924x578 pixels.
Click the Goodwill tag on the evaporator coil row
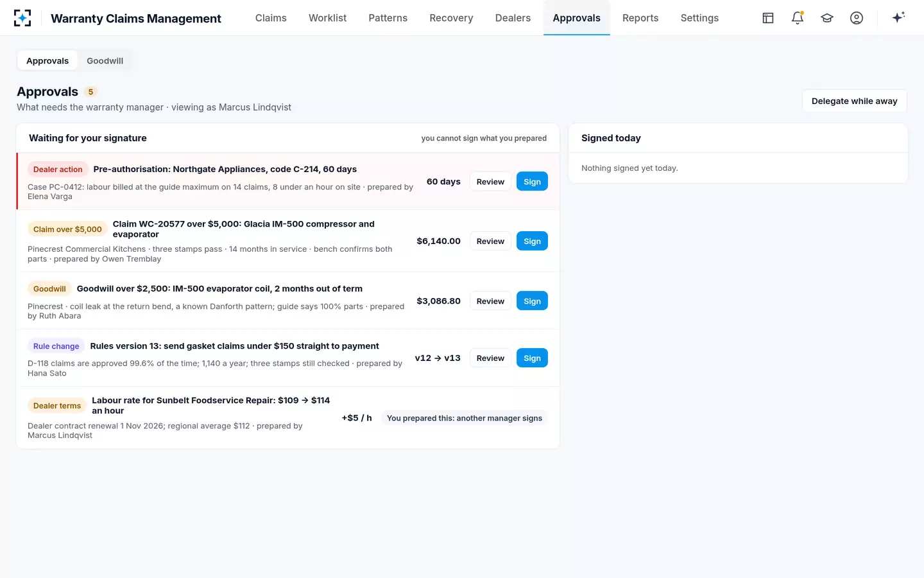point(49,289)
